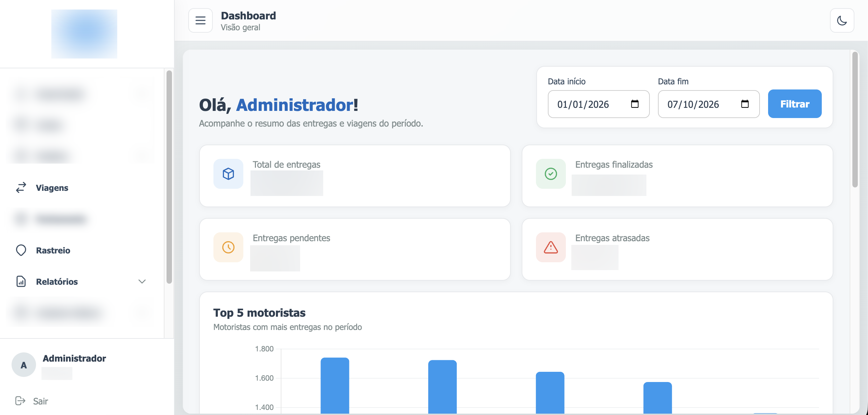The width and height of the screenshot is (868, 415).
Task: Click the Total de entregas box icon
Action: [x=228, y=174]
